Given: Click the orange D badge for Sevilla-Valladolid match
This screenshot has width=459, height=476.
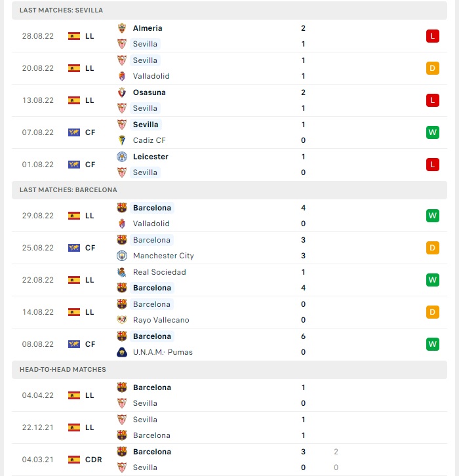Looking at the screenshot, I should point(433,68).
